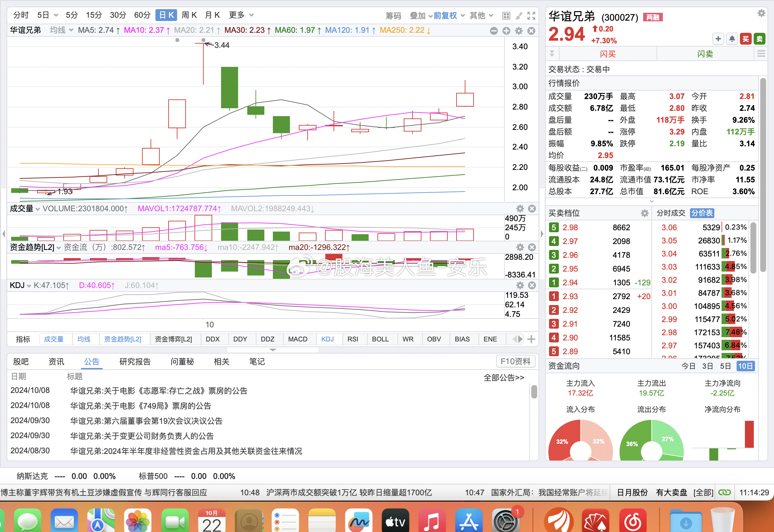Viewport: 774px width, 532px height.
Task: Add new indicator tab plus icon
Action: point(531,339)
